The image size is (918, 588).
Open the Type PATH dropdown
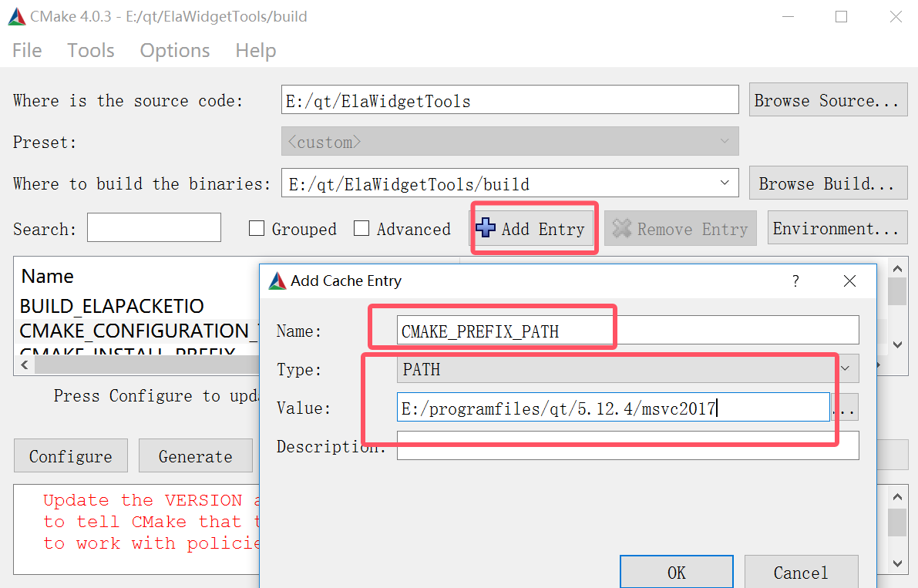pos(627,368)
